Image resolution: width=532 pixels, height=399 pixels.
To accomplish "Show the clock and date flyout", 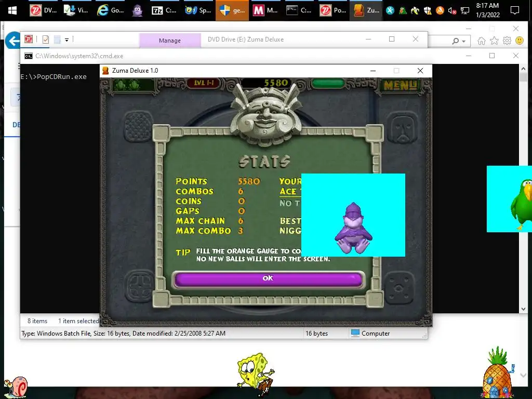I will pyautogui.click(x=487, y=10).
